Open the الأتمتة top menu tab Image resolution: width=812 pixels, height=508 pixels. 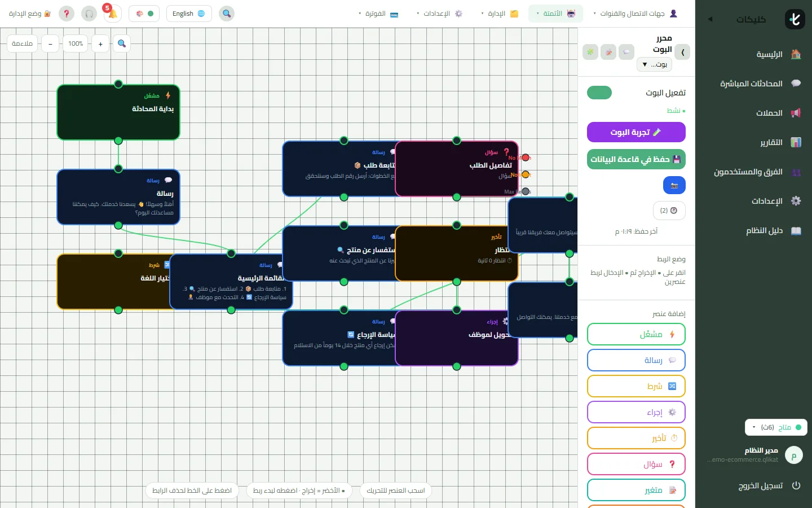555,14
